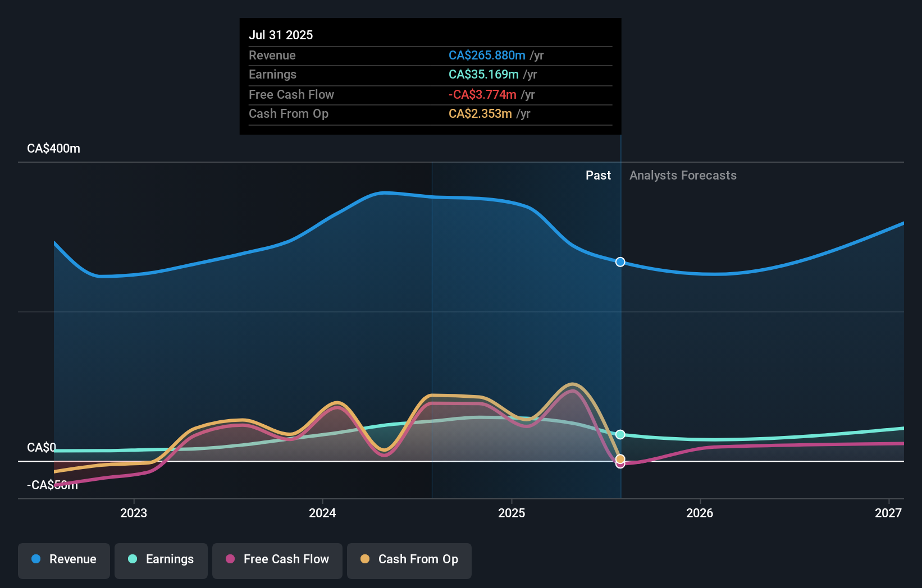Image resolution: width=922 pixels, height=588 pixels.
Task: Click the Cash From Op tooltip row label
Action: 289,114
